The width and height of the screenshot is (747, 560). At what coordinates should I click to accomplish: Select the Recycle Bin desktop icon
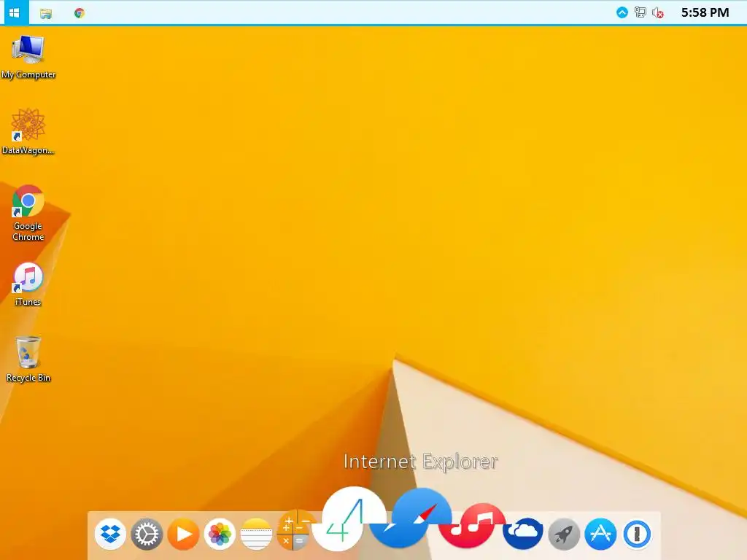[x=28, y=359]
